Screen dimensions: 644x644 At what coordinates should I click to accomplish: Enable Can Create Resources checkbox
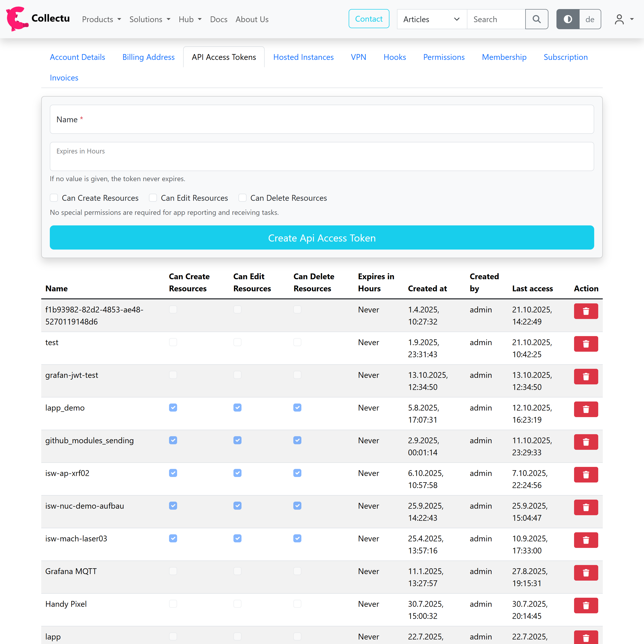click(x=54, y=198)
